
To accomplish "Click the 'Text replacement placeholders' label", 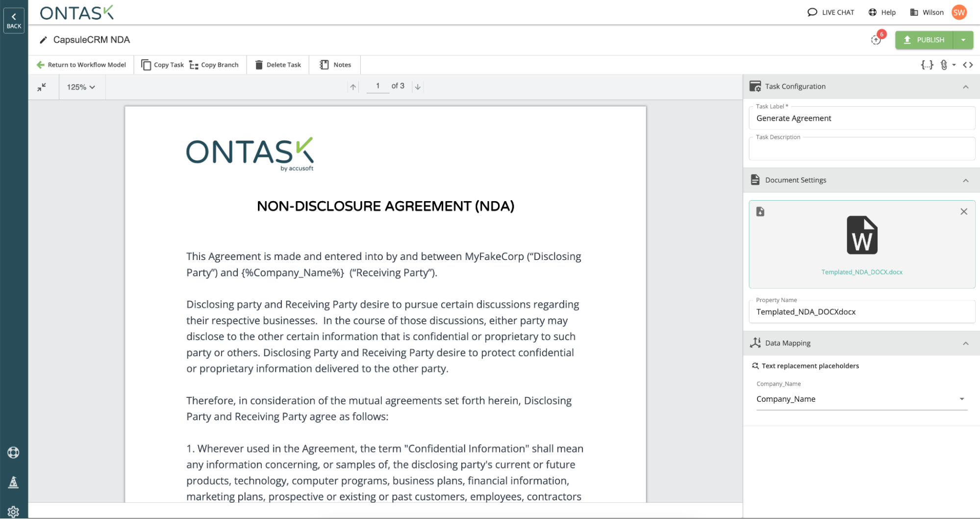I will [810, 366].
